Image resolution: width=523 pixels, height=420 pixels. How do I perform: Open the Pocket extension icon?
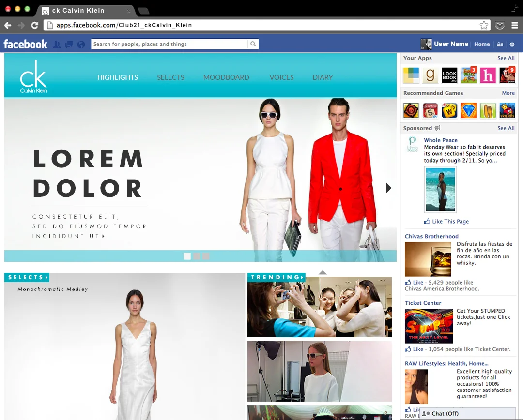500,25
